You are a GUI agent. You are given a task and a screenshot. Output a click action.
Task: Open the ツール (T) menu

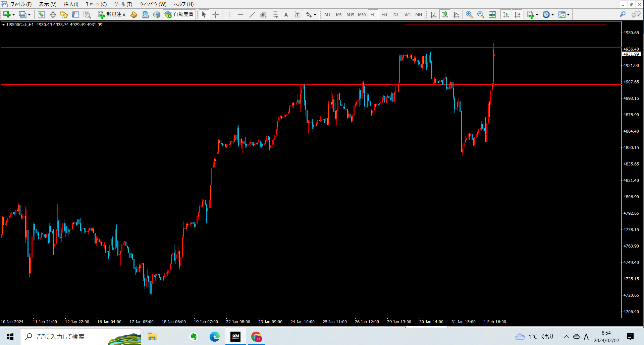click(123, 4)
